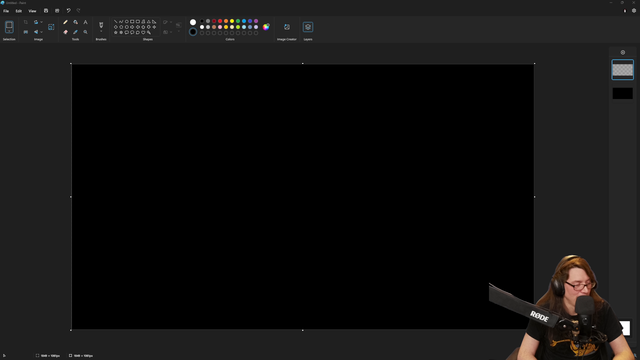The height and width of the screenshot is (360, 640).
Task: Open the Edit colors rainbow wheel
Action: [x=266, y=27]
